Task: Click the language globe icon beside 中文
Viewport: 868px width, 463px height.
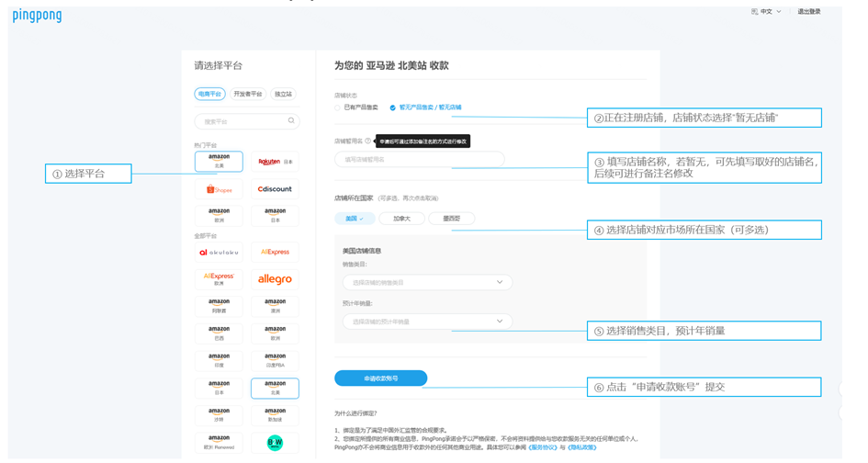Action: (754, 11)
